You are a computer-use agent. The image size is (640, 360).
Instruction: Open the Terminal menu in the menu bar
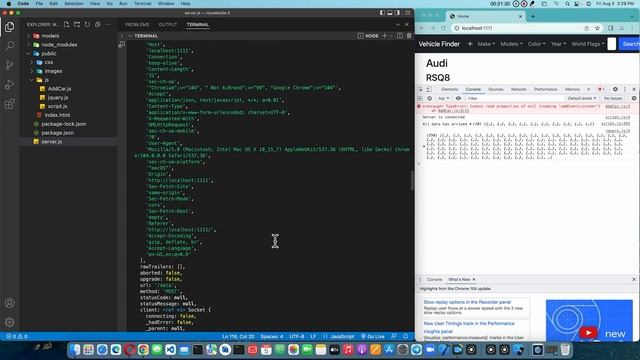click(142, 3)
